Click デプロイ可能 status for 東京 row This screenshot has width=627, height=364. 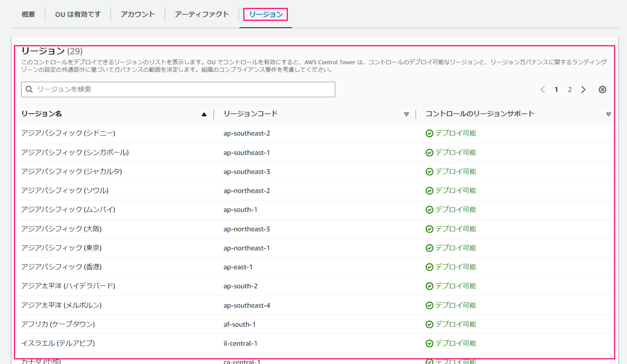click(x=456, y=248)
